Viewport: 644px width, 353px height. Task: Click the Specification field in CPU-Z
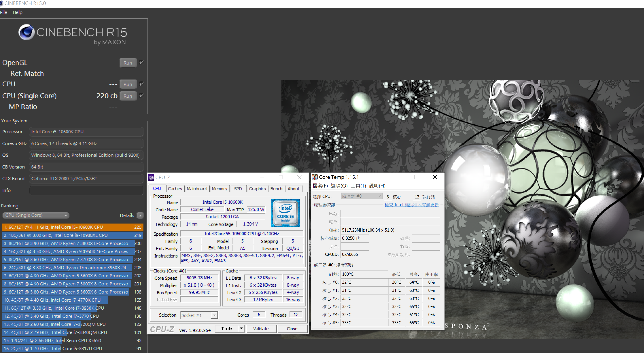(242, 234)
